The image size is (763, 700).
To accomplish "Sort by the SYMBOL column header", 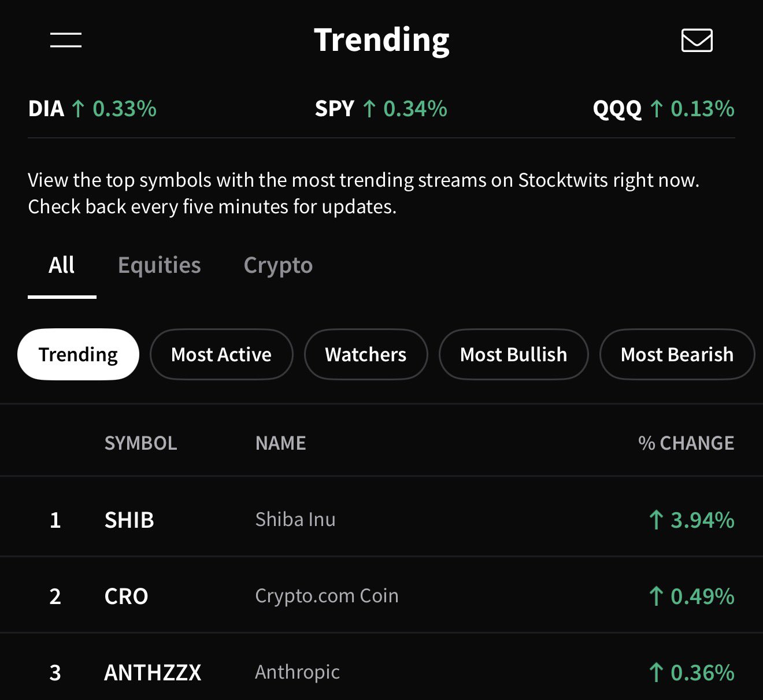I will 140,443.
